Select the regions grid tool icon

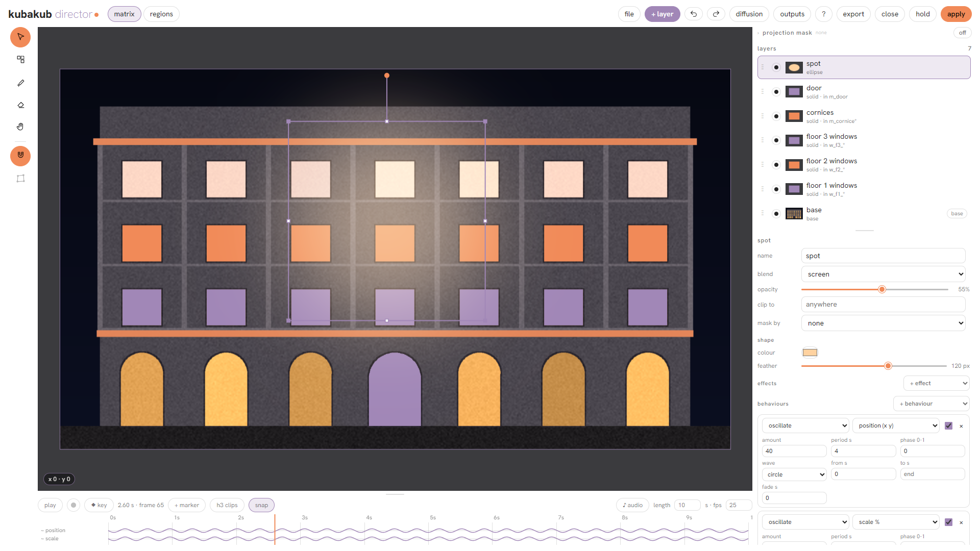[20, 60]
